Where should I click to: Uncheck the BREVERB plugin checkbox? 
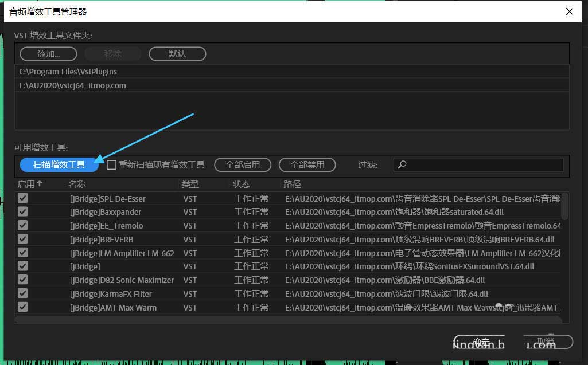(x=23, y=239)
